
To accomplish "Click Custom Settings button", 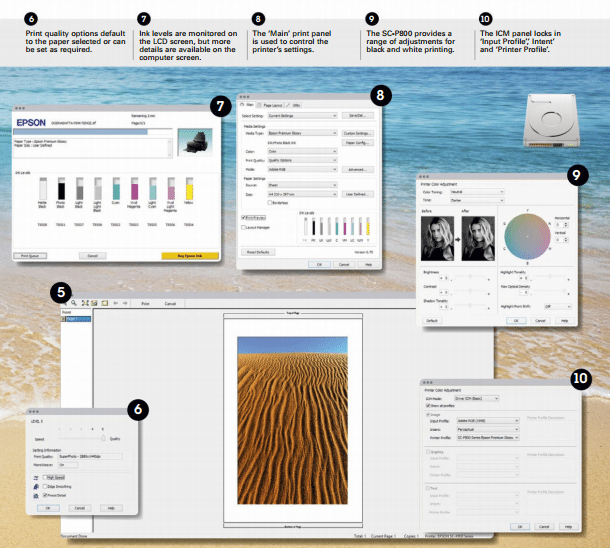I will point(358,133).
